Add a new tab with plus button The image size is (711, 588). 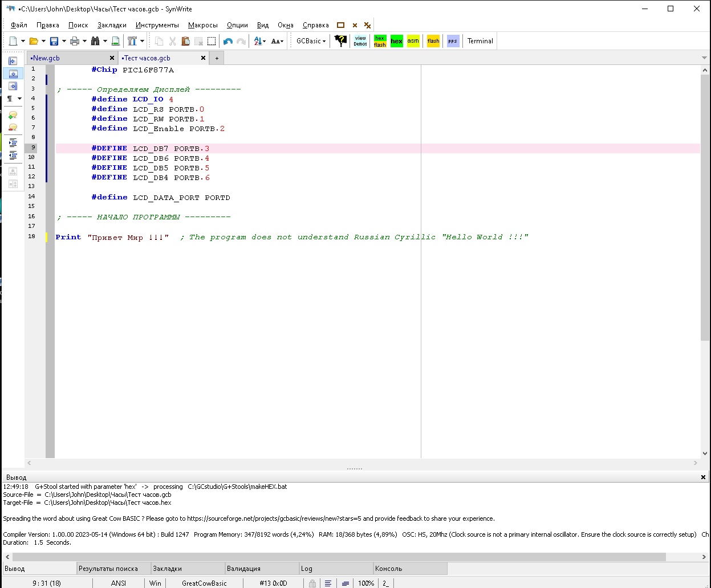217,58
